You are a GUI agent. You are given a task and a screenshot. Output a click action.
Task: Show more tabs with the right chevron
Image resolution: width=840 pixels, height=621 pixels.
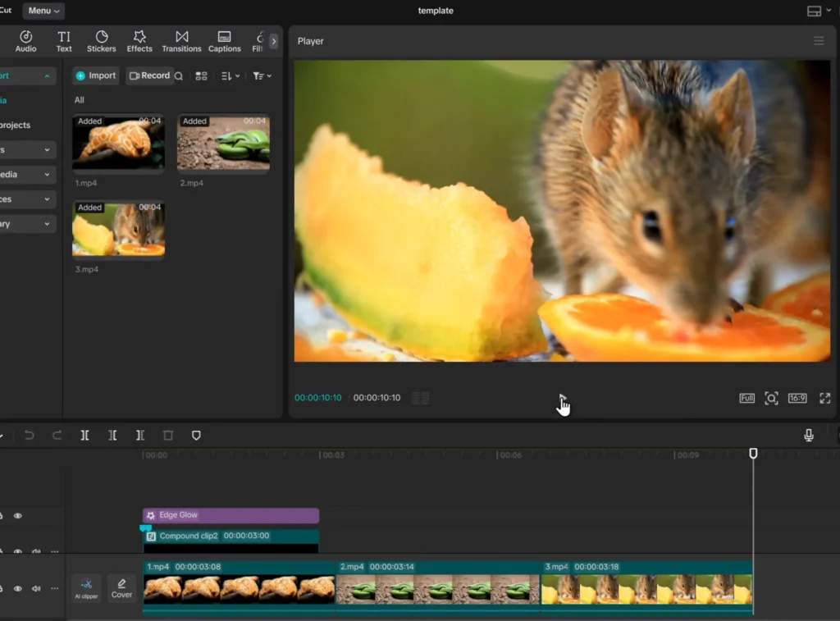274,41
